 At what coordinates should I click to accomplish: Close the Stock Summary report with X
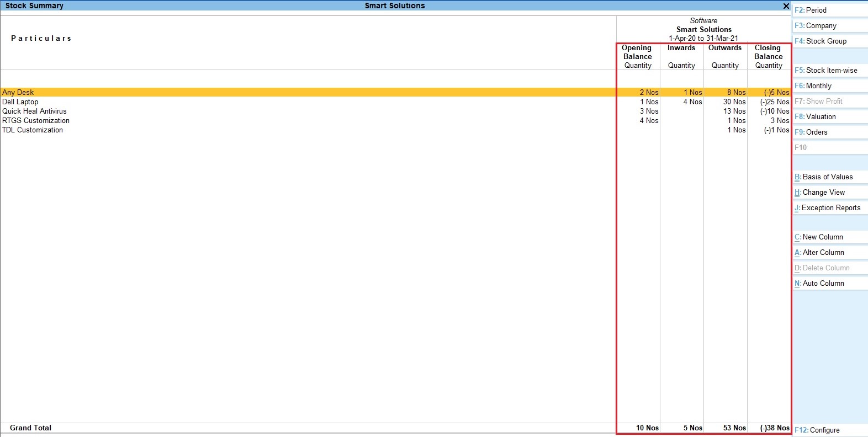click(x=786, y=6)
